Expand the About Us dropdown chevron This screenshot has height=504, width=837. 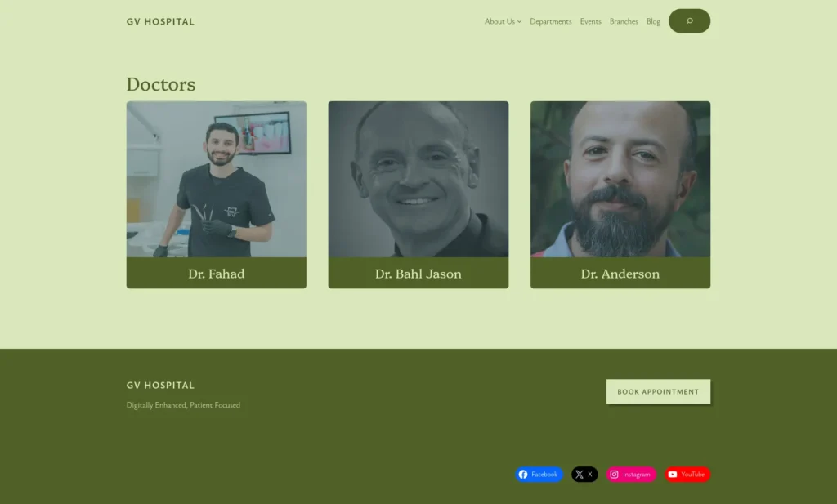pos(519,22)
